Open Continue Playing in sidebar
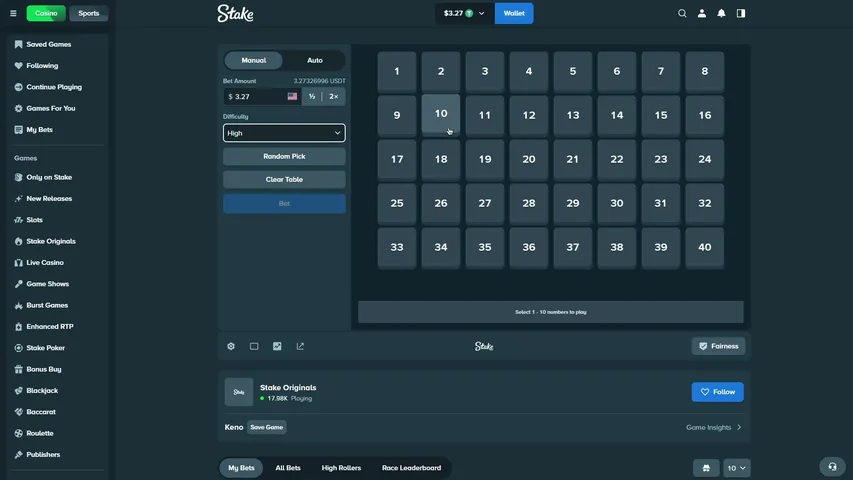853x480 pixels. coord(54,87)
